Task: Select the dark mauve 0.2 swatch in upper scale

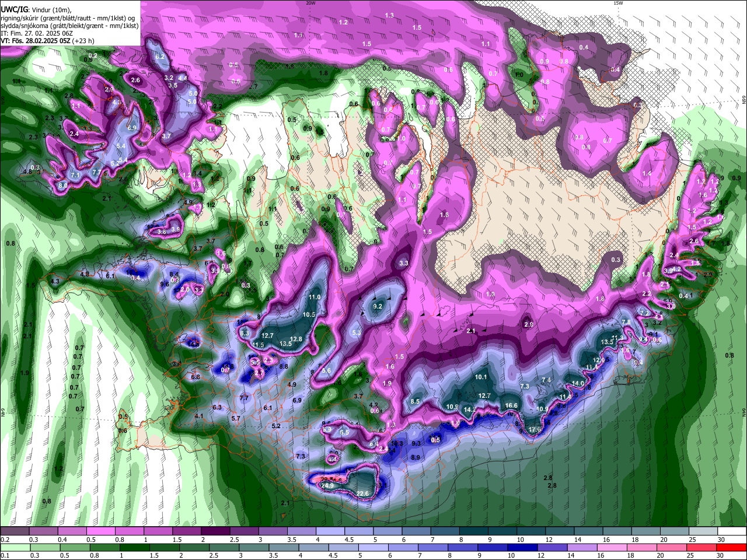Action: (x=15, y=531)
